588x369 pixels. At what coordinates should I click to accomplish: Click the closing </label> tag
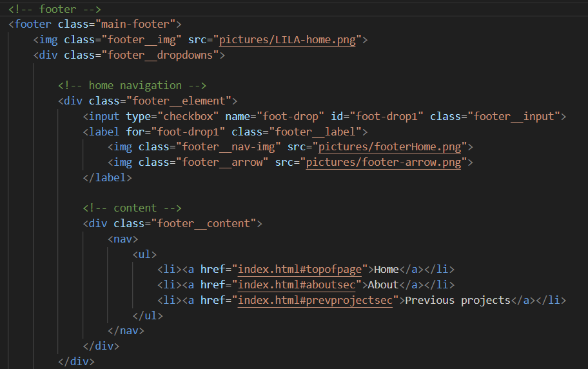click(107, 177)
